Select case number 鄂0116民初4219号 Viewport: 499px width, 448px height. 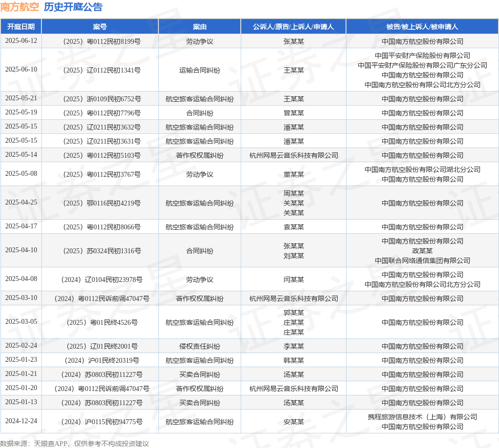(x=102, y=203)
